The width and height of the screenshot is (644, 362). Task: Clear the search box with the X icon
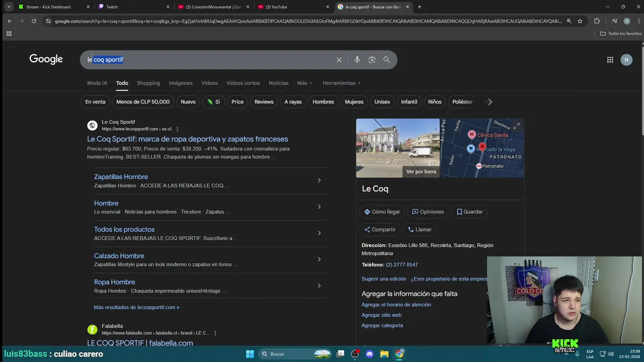[x=339, y=60]
